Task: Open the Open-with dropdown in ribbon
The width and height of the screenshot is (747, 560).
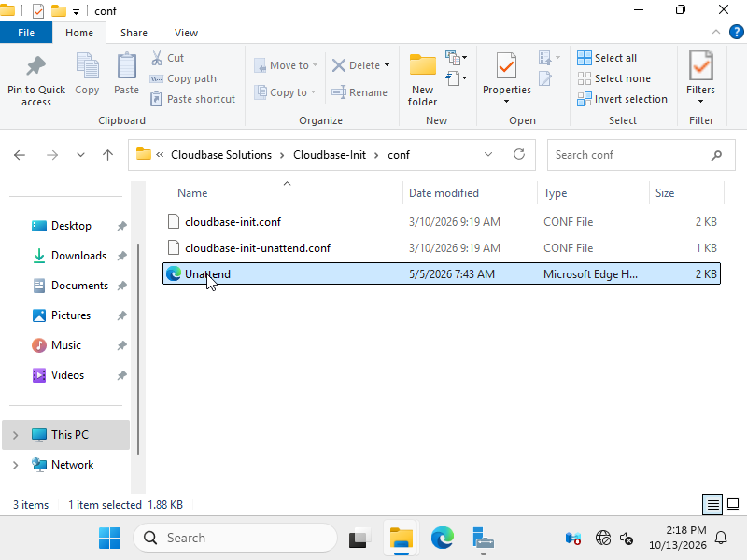Action: 549,58
